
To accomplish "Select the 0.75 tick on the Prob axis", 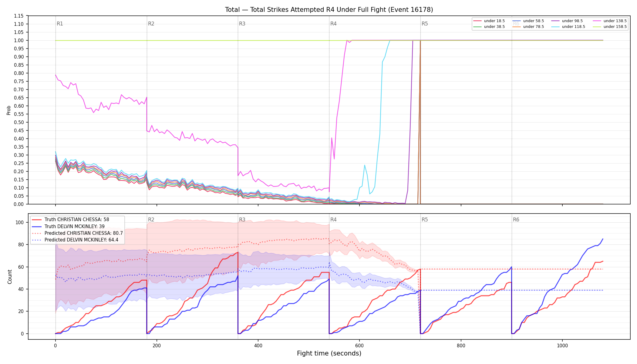I will 19,81.
